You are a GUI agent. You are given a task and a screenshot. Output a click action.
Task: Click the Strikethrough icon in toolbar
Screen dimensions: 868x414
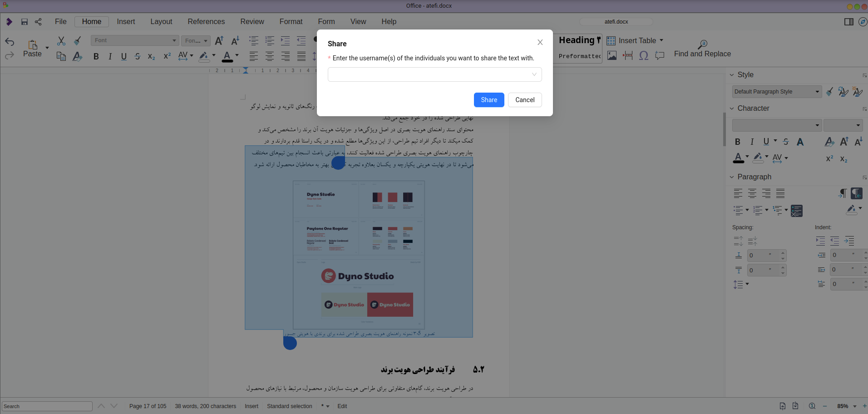coord(138,56)
